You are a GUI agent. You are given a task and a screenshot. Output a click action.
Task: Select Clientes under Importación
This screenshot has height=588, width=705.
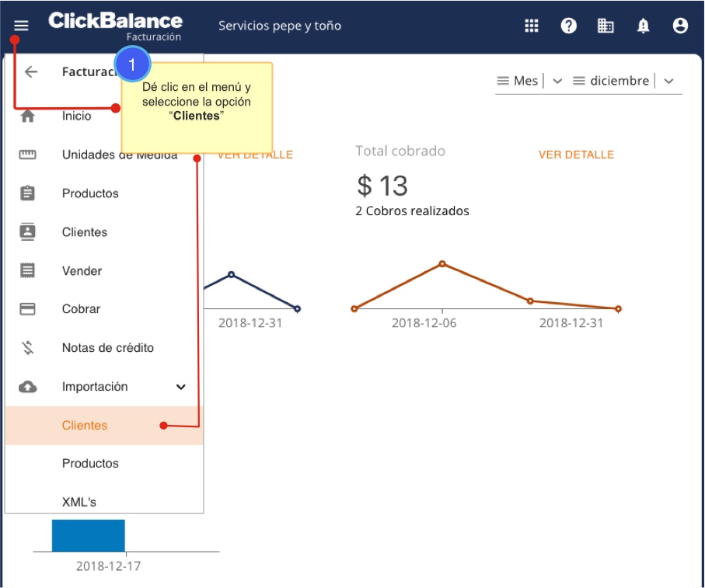coord(85,426)
